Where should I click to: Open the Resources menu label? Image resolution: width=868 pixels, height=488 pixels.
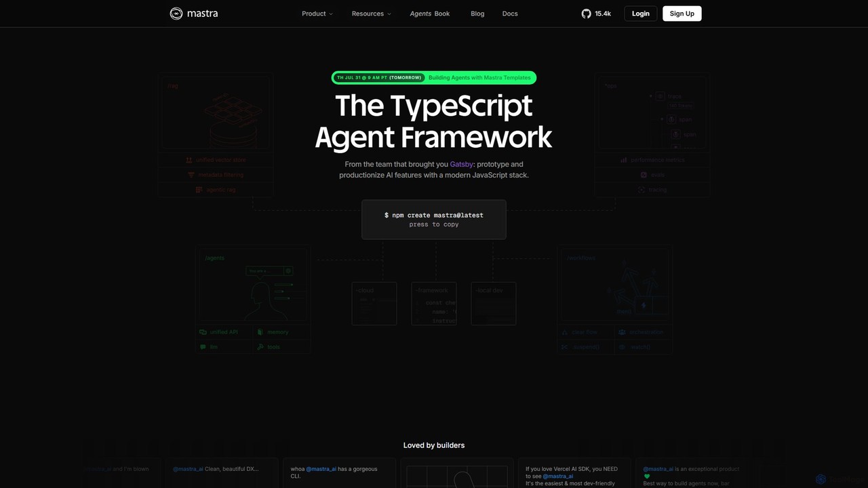(368, 14)
